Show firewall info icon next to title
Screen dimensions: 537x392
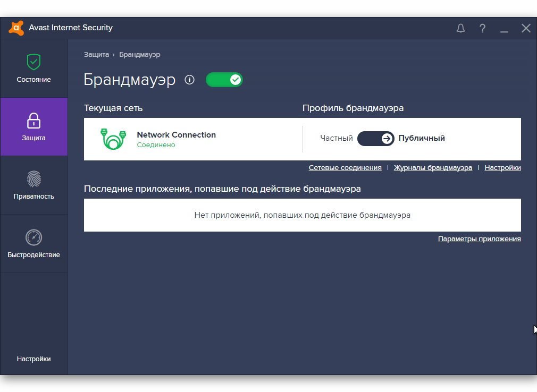tap(189, 80)
